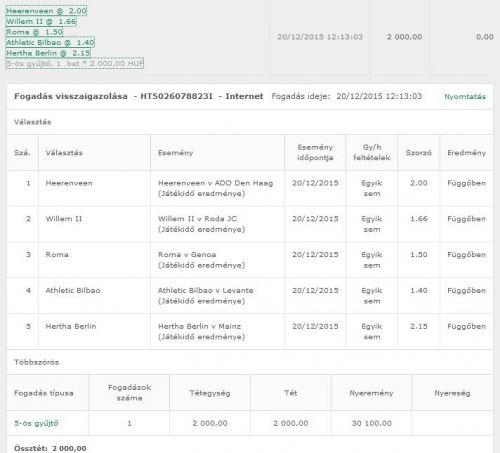The width and height of the screenshot is (500, 453).
Task: Open the Athletic Bilbao @ 1.40 selection link
Action: (50, 42)
